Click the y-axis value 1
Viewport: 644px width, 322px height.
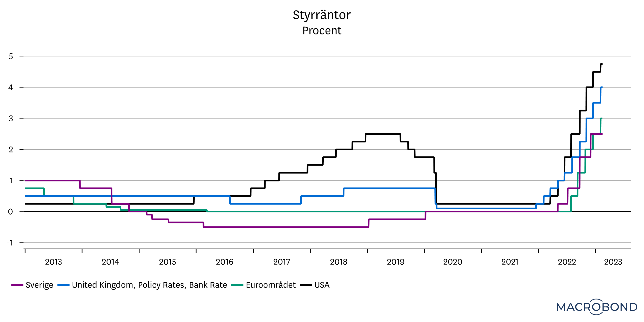pyautogui.click(x=11, y=181)
